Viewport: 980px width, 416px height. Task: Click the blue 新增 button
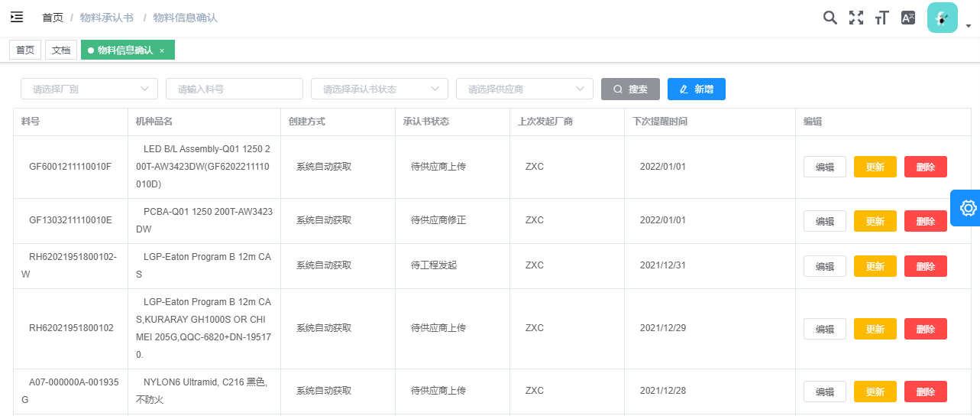696,89
